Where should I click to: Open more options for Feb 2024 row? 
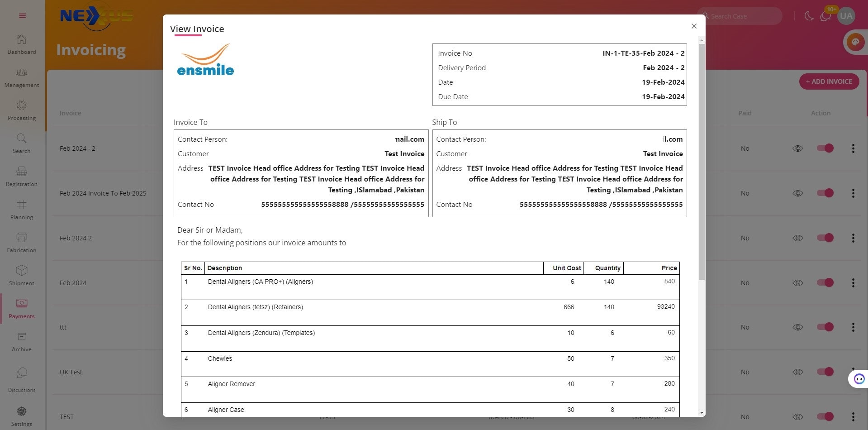pos(853,283)
